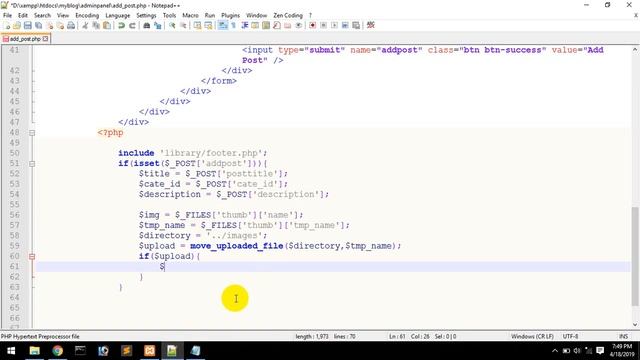Toggle INS mode in status bar

click(x=623, y=336)
